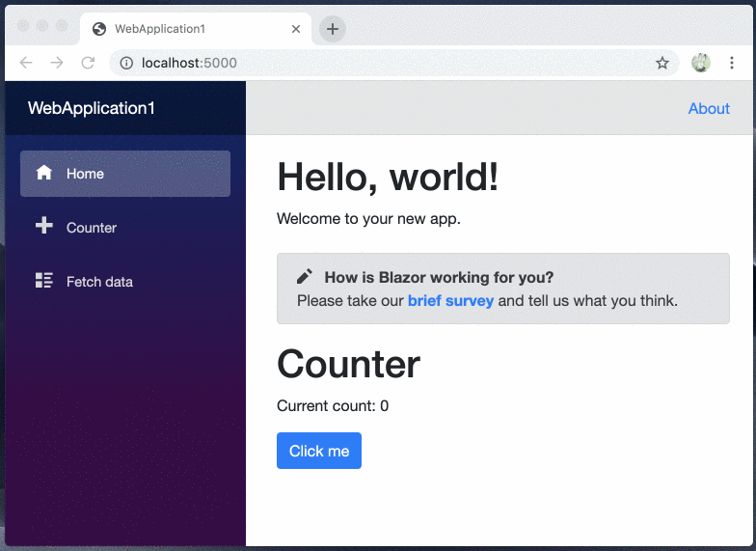The height and width of the screenshot is (551, 756).
Task: Click the text Welcome to your new app.
Action: coord(368,218)
